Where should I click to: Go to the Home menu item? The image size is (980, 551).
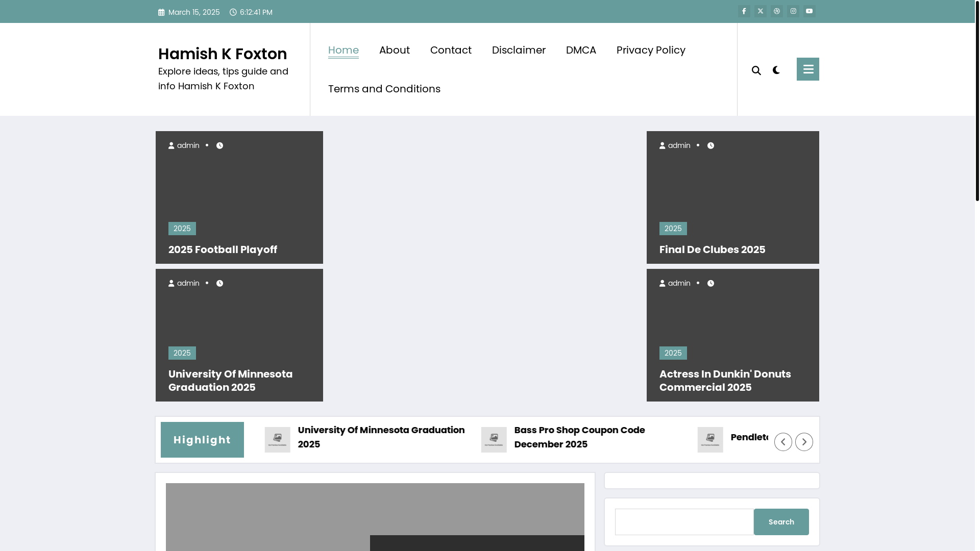344,50
